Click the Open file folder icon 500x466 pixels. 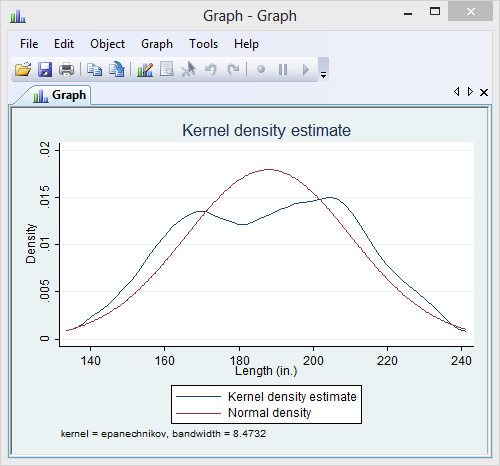(x=23, y=69)
